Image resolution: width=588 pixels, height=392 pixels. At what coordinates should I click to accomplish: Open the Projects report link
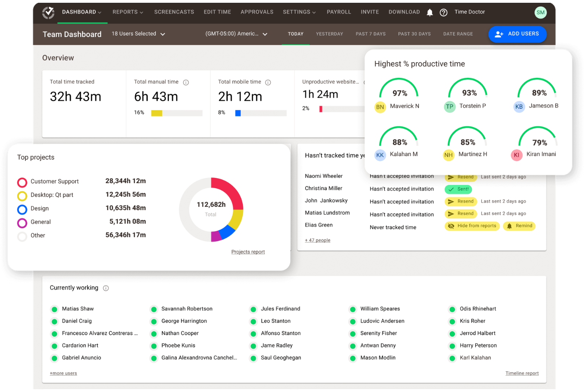(x=248, y=251)
